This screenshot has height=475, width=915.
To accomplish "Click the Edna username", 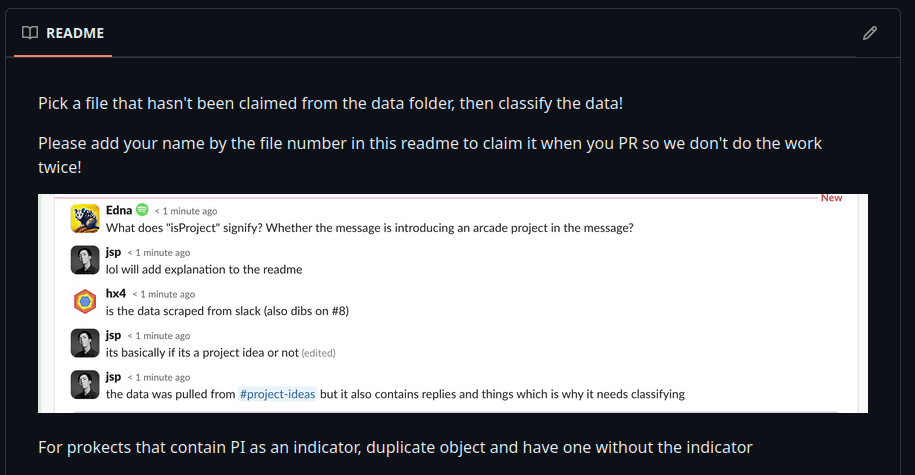I will click(x=119, y=210).
